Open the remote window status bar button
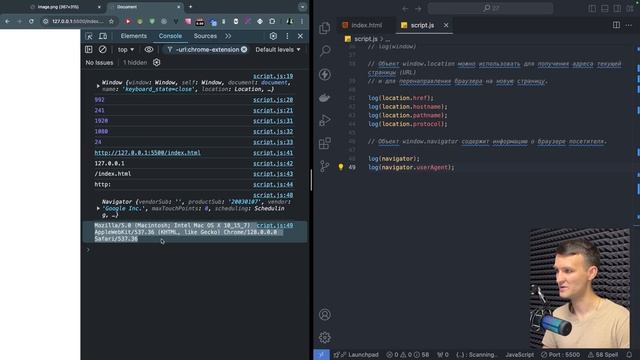640x360 pixels. click(x=321, y=355)
